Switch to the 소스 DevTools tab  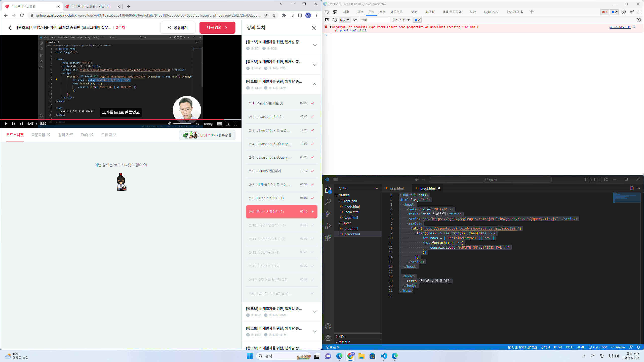click(x=382, y=12)
